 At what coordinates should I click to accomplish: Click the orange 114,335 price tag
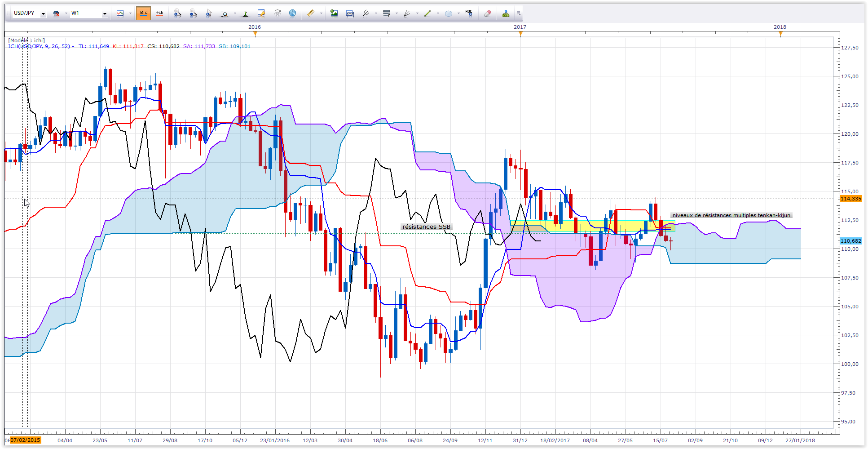pos(851,199)
